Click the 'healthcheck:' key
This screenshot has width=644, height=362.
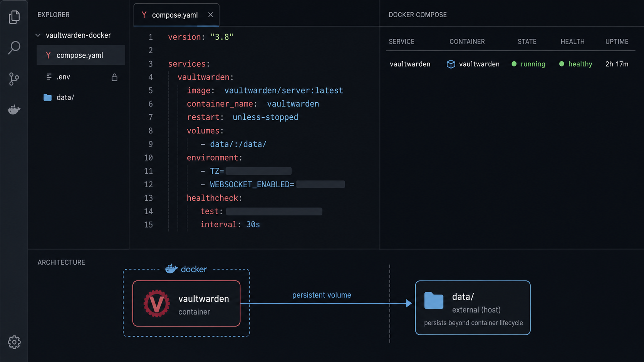pyautogui.click(x=215, y=198)
